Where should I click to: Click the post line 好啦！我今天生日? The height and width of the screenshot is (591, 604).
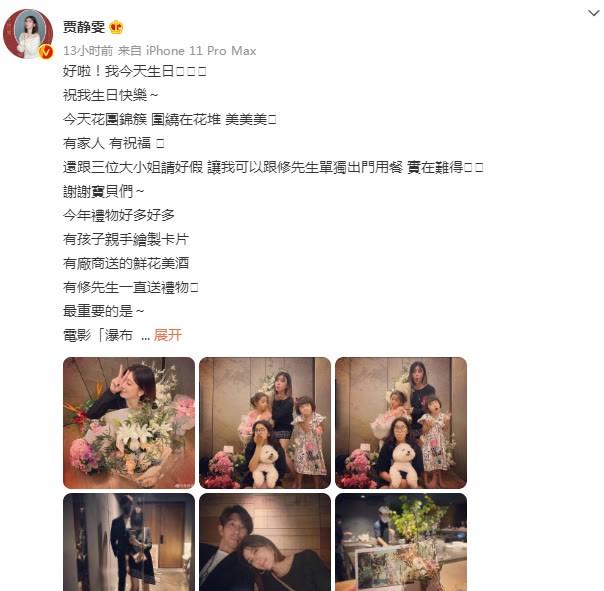click(x=135, y=71)
